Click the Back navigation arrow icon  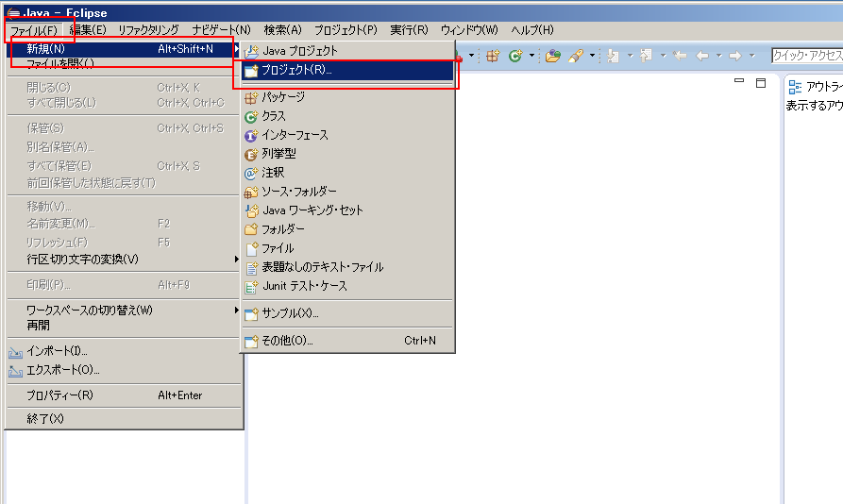[x=702, y=56]
